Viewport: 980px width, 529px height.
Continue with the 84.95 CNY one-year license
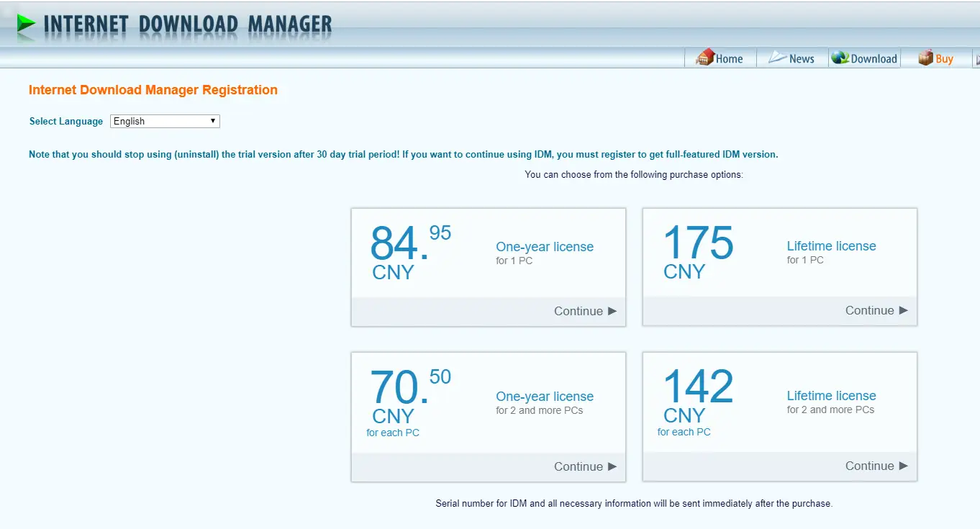[x=585, y=311]
